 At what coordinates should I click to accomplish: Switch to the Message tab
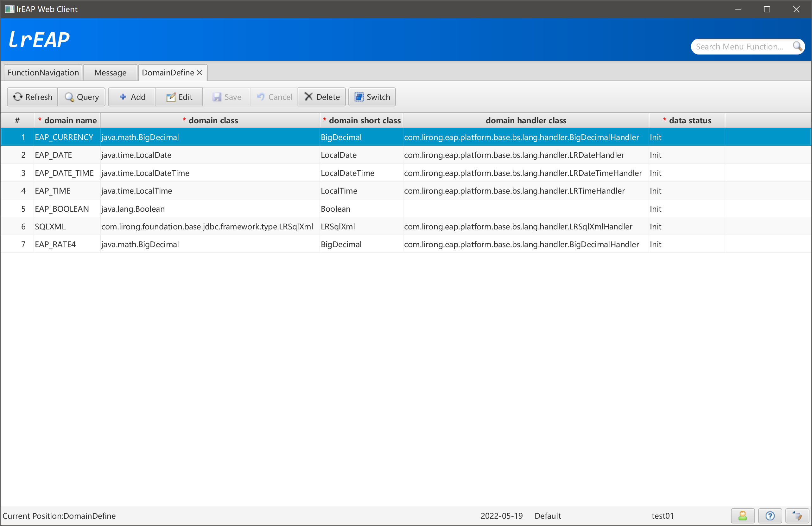tap(110, 73)
